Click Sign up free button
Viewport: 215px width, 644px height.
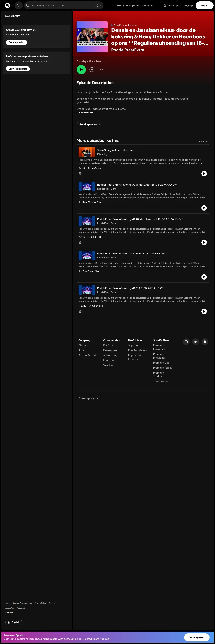click(x=197, y=637)
